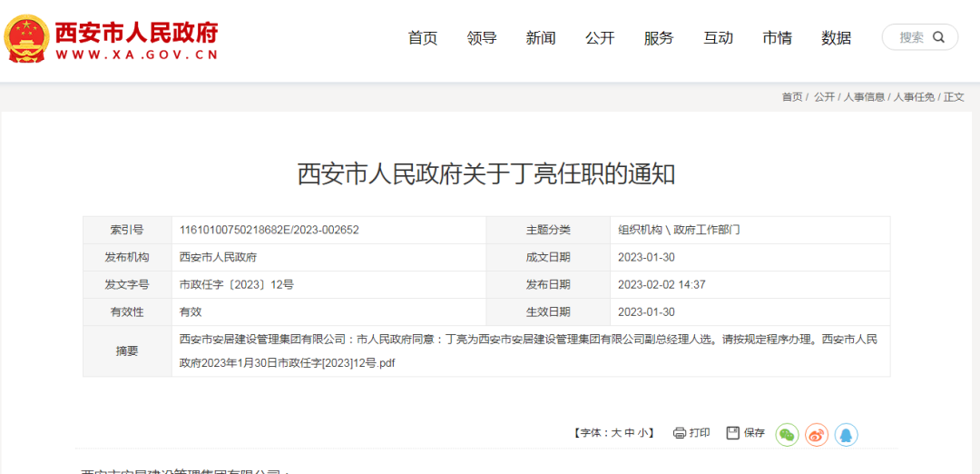This screenshot has height=474, width=980.
Task: Open the 首页 navigation menu
Action: pos(423,38)
